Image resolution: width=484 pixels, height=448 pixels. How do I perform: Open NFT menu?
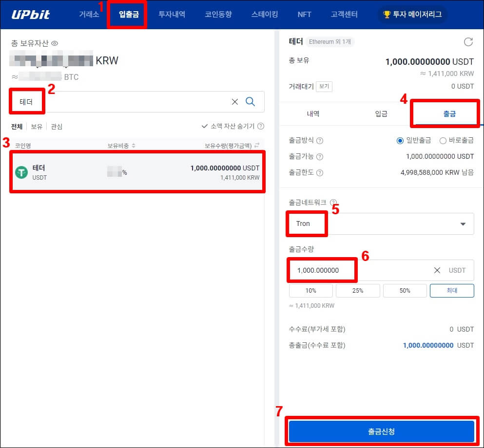click(304, 15)
